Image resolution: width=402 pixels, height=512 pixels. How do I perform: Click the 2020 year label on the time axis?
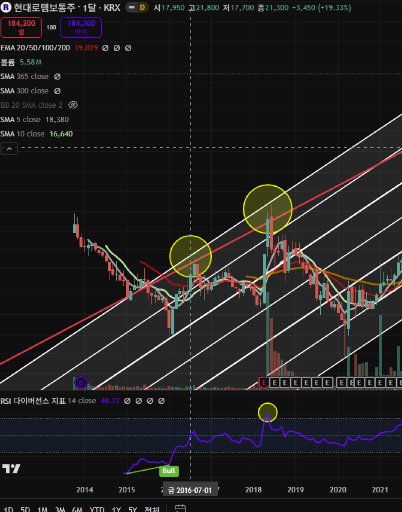(338, 490)
